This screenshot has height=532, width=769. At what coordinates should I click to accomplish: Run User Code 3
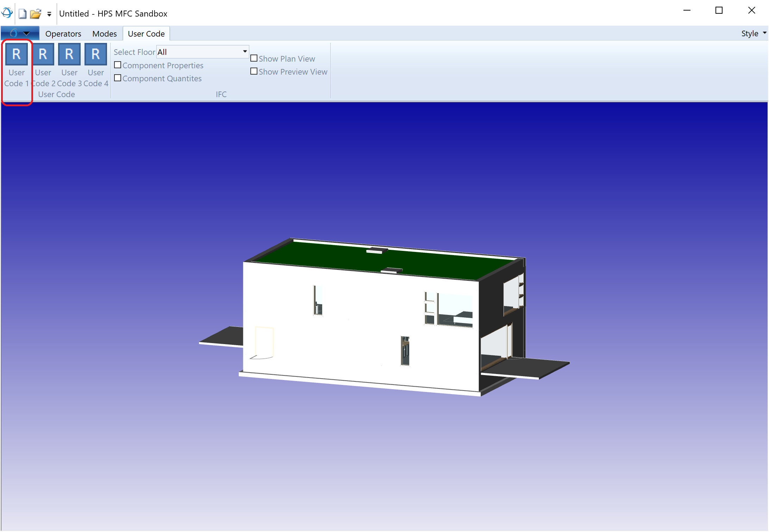[69, 65]
